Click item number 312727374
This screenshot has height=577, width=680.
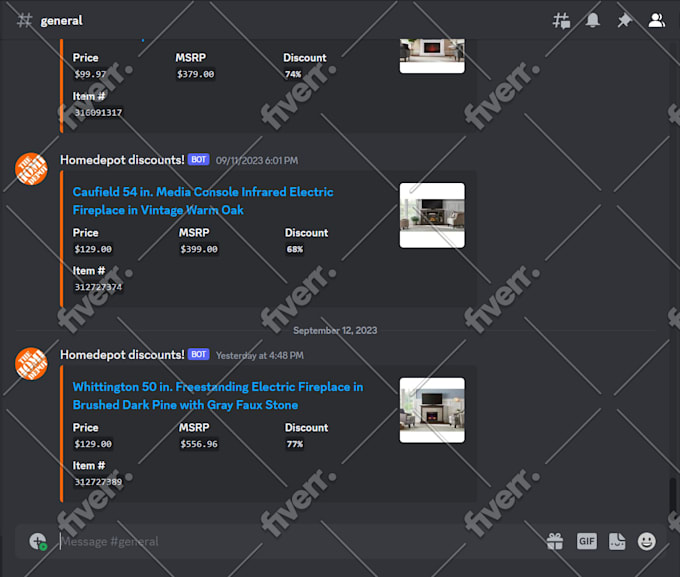98,287
